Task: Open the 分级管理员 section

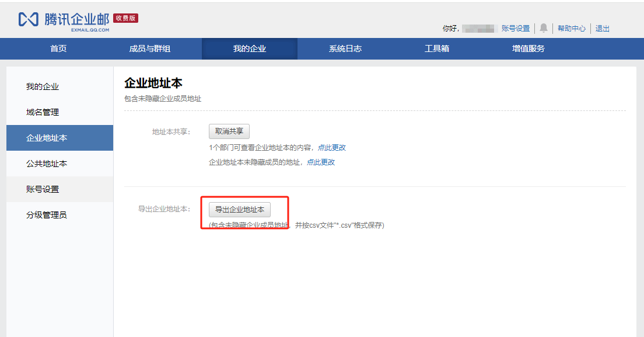Action: pos(44,215)
